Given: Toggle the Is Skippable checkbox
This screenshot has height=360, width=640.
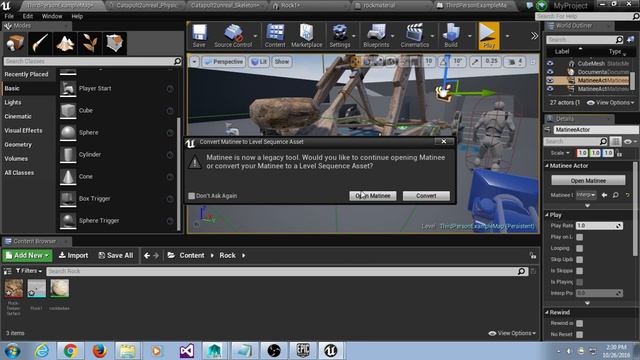Looking at the screenshot, I should (580, 271).
